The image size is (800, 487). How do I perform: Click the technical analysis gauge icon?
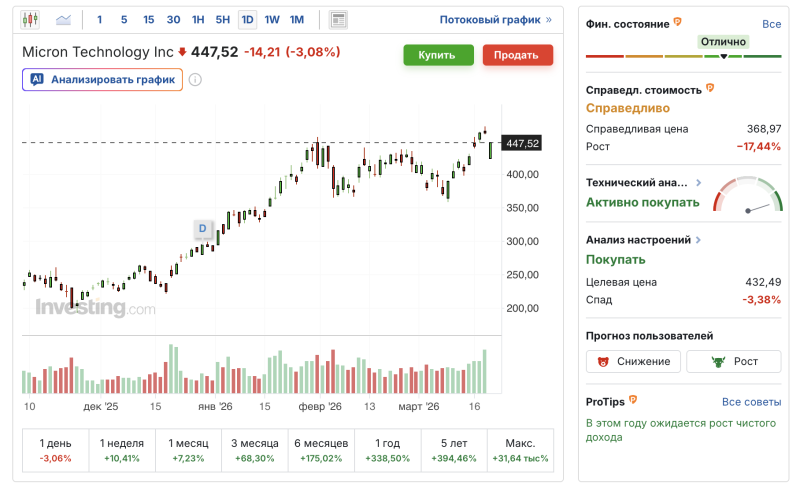click(747, 195)
